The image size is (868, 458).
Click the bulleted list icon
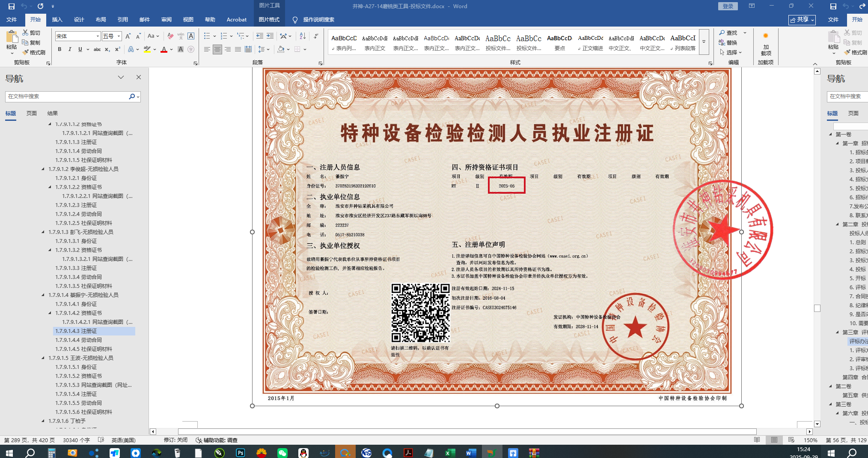[207, 36]
